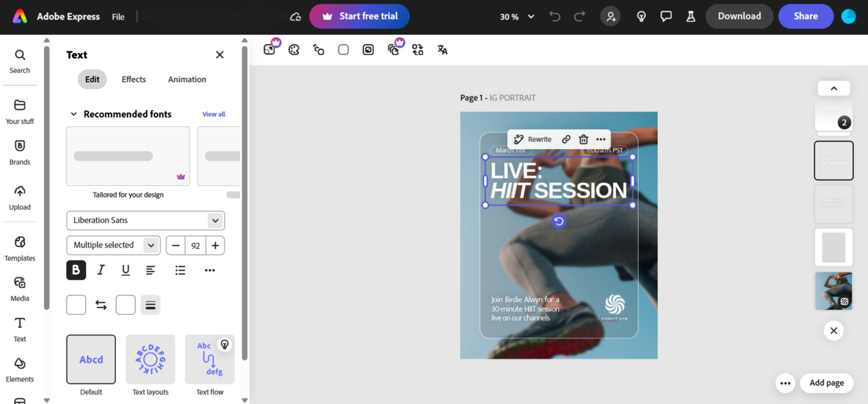Click View all fonts link
868x404 pixels.
[x=213, y=114]
